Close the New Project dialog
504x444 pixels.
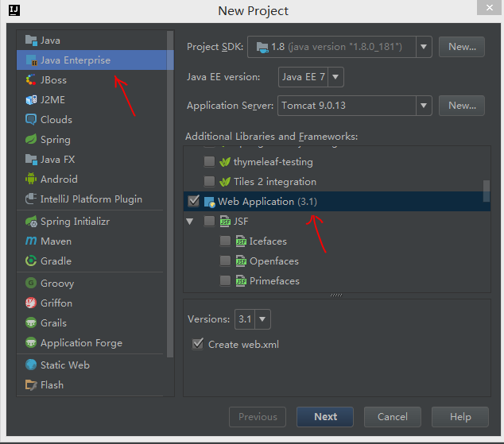click(x=489, y=8)
